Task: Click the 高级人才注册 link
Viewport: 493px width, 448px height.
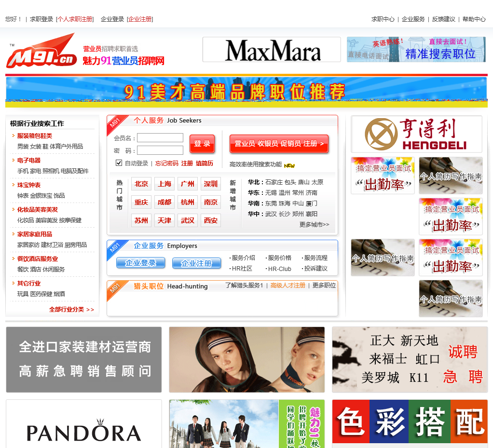Action: (288, 285)
